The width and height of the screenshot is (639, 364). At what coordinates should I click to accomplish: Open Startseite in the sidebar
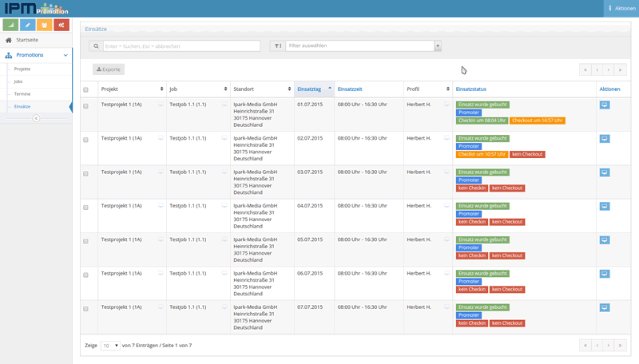pyautogui.click(x=27, y=40)
